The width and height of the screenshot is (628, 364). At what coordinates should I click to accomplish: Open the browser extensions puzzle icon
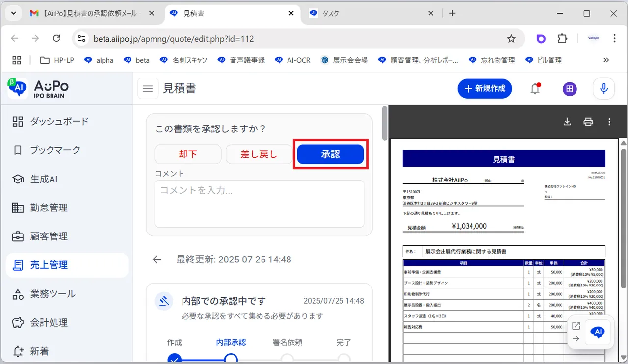562,38
